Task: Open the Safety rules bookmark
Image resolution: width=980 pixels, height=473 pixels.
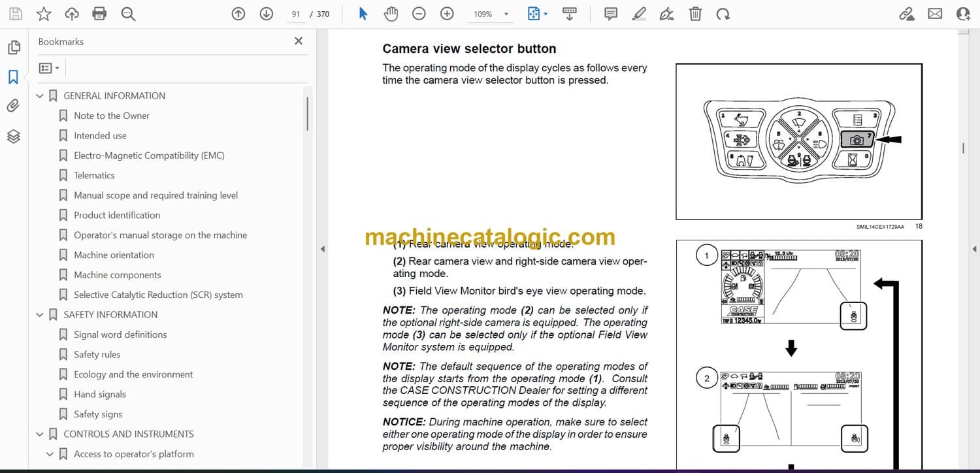Action: tap(97, 354)
